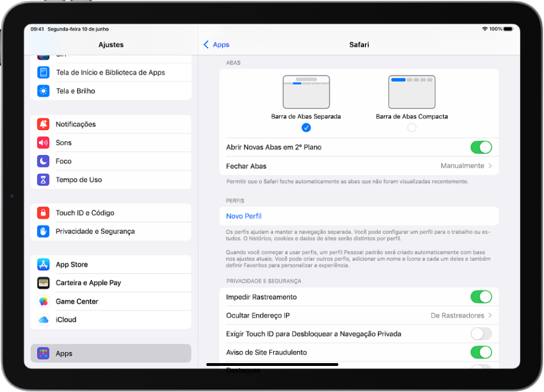Open Tela de Início e Biblioteca de Apps
Viewport: 544px width, 392px height.
tap(111, 72)
